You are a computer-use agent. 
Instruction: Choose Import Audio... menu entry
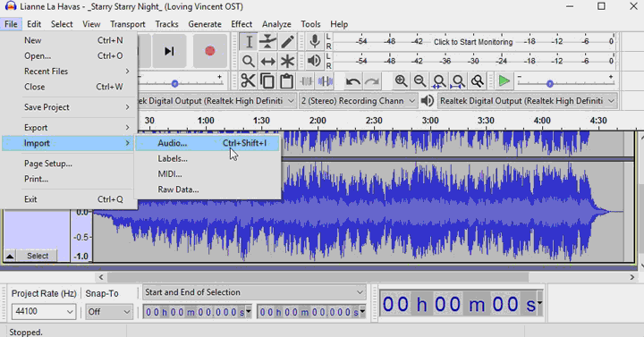click(207, 143)
